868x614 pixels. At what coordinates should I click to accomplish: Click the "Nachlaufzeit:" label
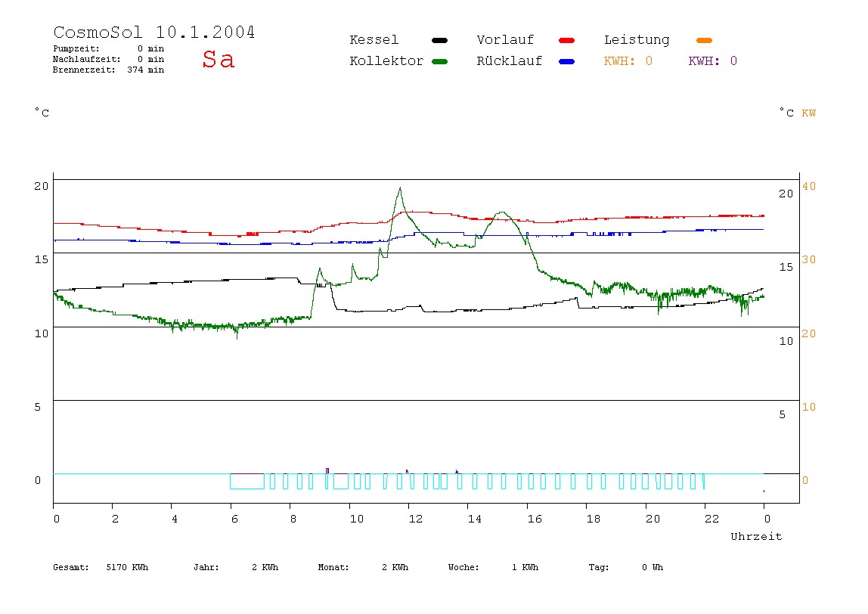(87, 59)
